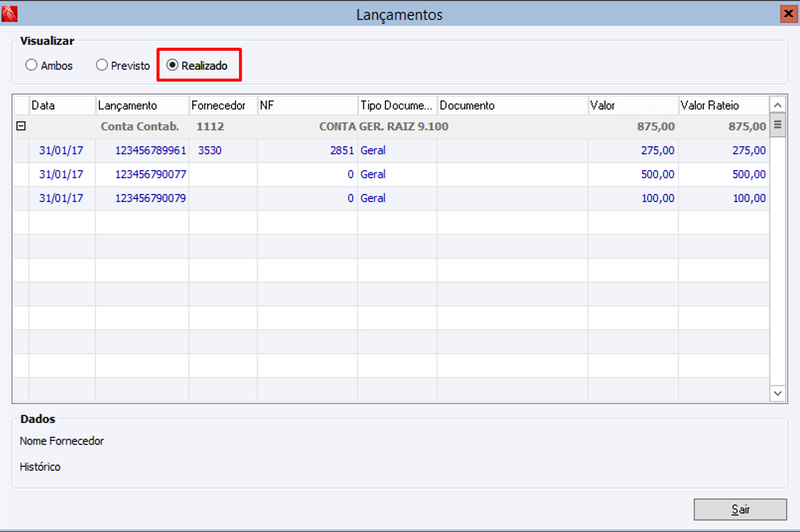Click date of lançamento 123456789961
The image size is (800, 532).
61,150
